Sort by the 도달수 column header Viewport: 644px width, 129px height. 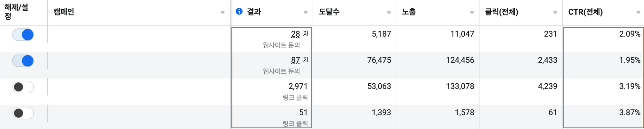coord(329,12)
